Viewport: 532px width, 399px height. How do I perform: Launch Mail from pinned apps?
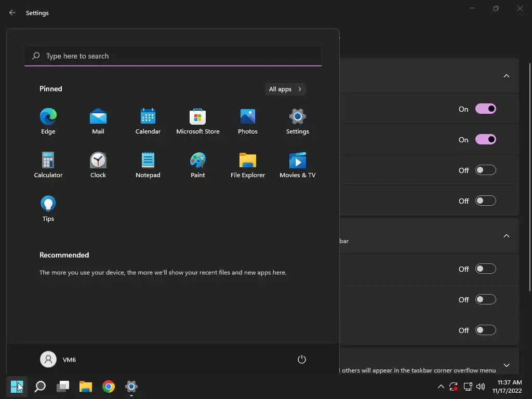click(98, 121)
